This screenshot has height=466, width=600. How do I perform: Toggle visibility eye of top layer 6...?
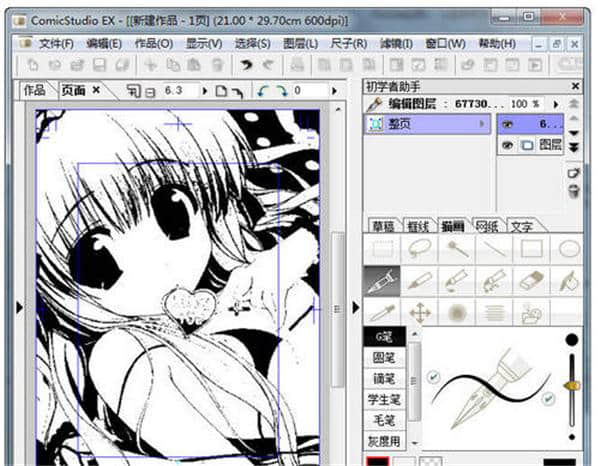[507, 125]
